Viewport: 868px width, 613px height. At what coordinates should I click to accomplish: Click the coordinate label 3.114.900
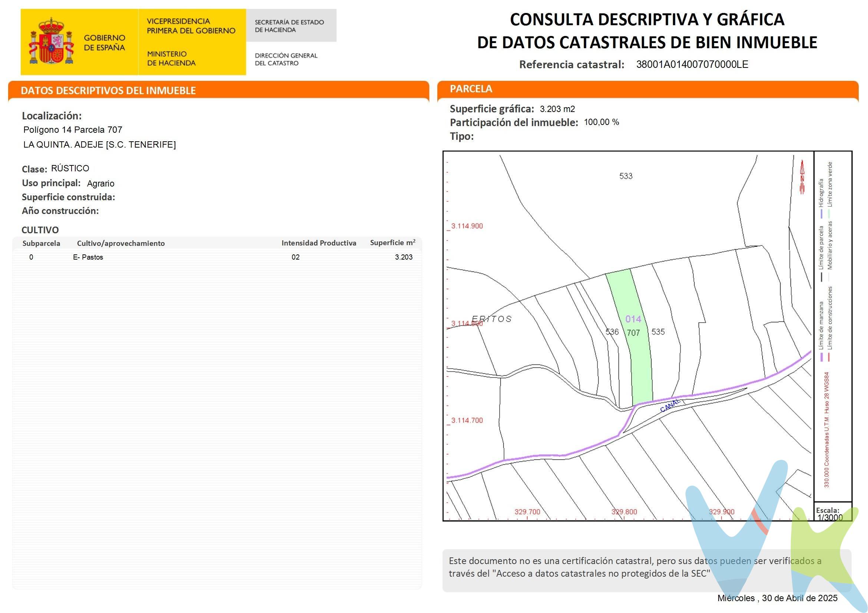coord(467,226)
